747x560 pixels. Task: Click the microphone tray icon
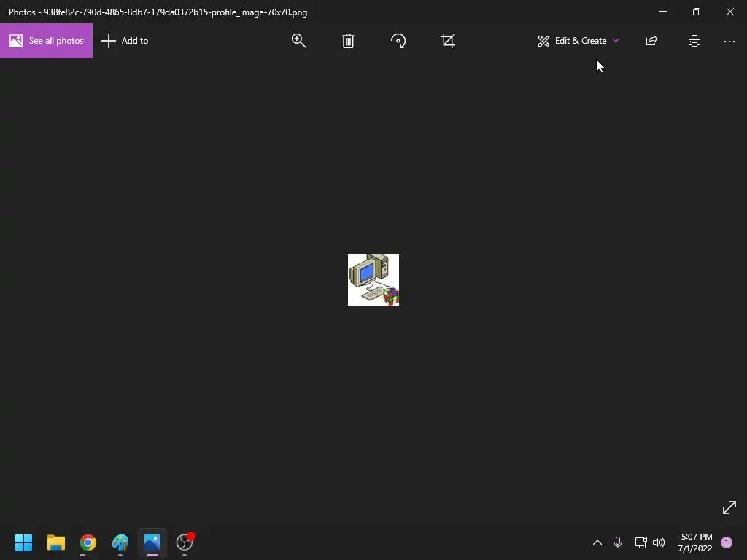[x=618, y=542]
